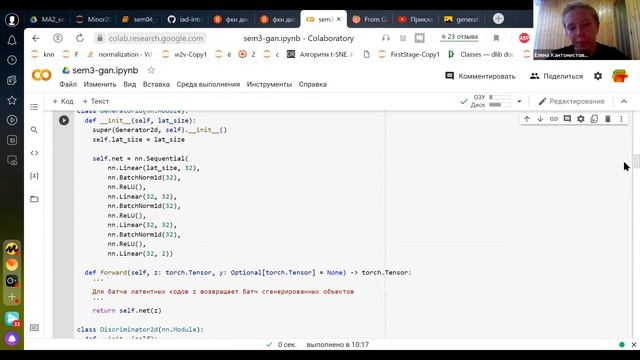Star the sem3-gan.ipynb notebook

pyautogui.click(x=151, y=70)
